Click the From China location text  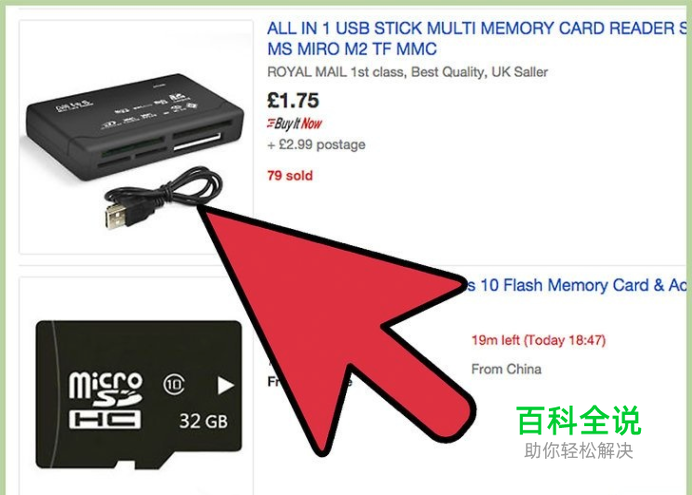tap(506, 369)
